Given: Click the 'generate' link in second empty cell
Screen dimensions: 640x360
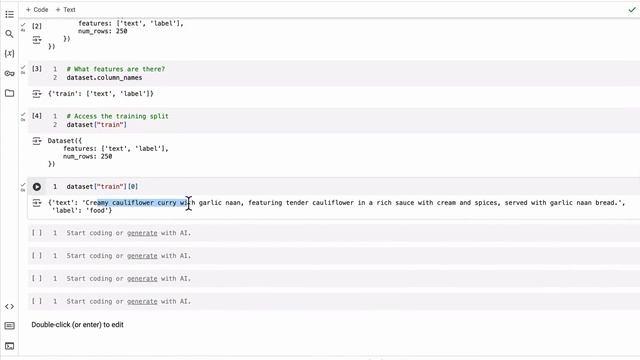Looking at the screenshot, I should tap(142, 256).
